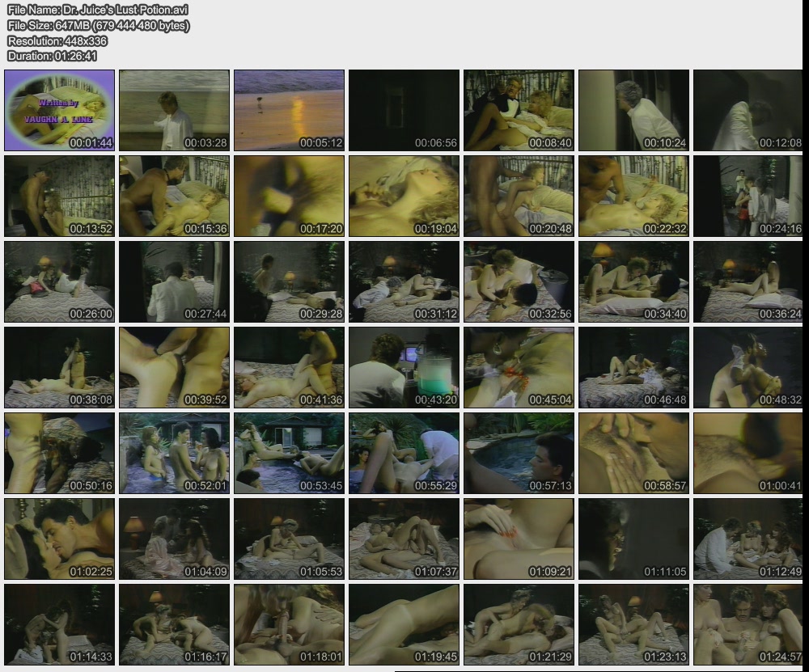Screen dimensions: 809x672
Task: Click the File Size 647MB line
Action: [98, 25]
